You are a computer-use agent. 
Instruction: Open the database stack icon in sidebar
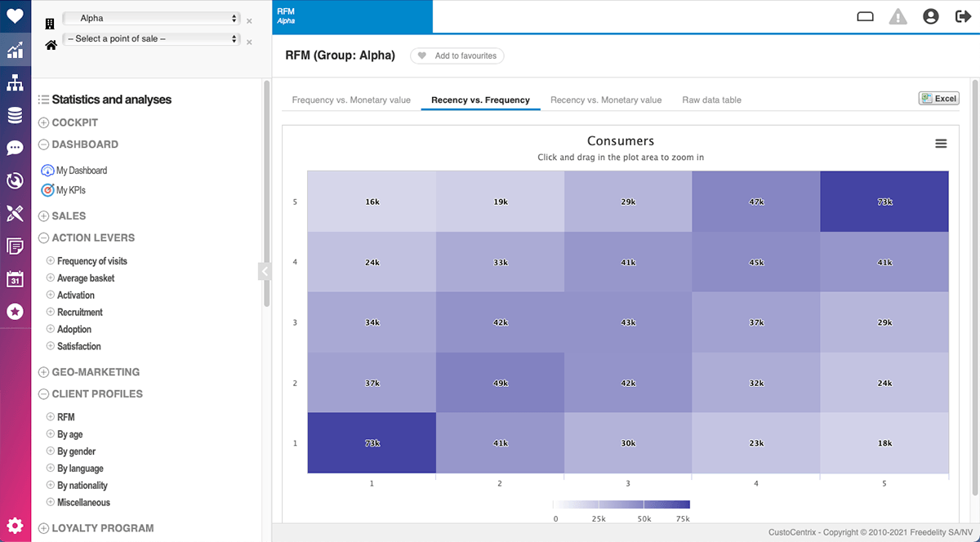pos(15,115)
